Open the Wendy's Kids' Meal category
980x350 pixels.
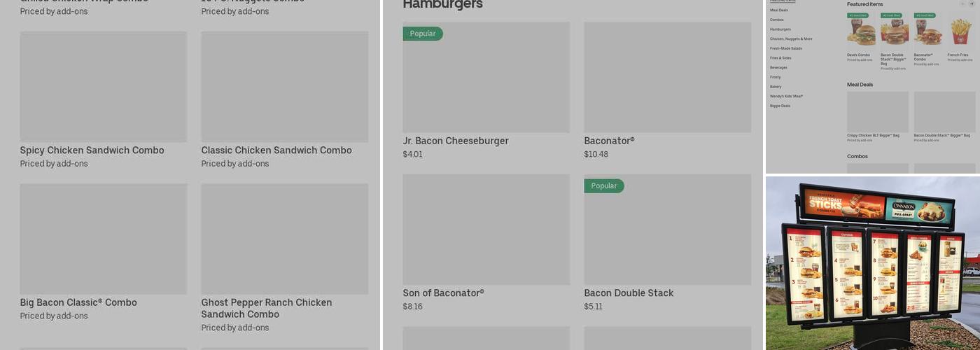(786, 97)
